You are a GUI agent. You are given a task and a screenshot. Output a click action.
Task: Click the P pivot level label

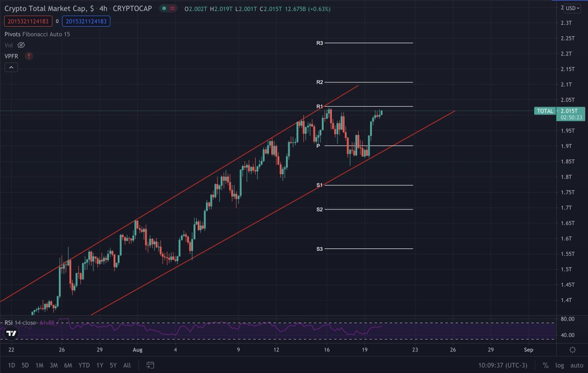coord(318,146)
